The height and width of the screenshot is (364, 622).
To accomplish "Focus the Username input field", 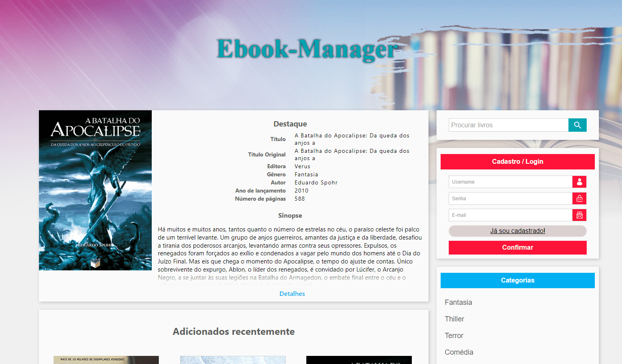I will pyautogui.click(x=510, y=182).
